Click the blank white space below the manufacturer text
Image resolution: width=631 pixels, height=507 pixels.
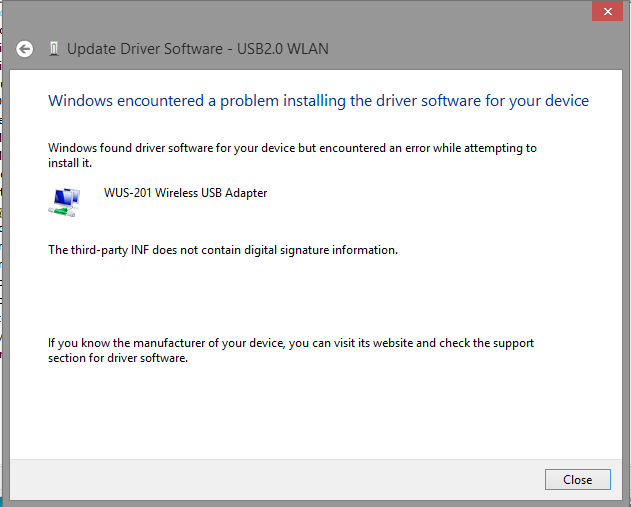[316, 410]
